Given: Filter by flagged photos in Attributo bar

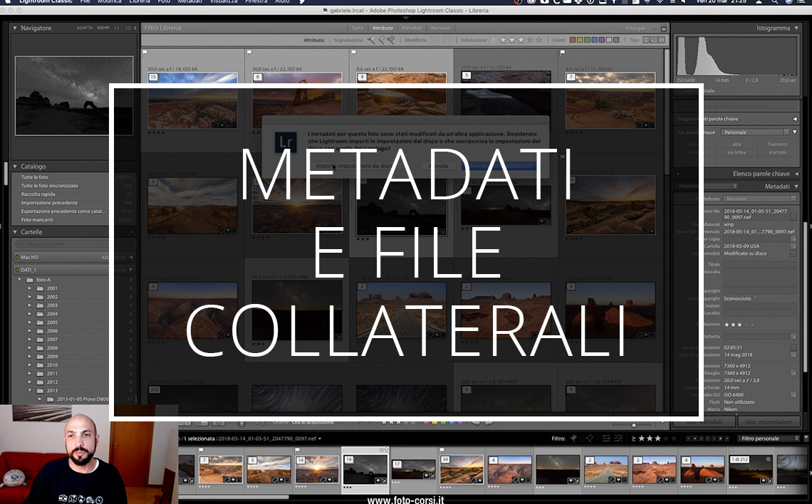Looking at the screenshot, I should coord(371,40).
